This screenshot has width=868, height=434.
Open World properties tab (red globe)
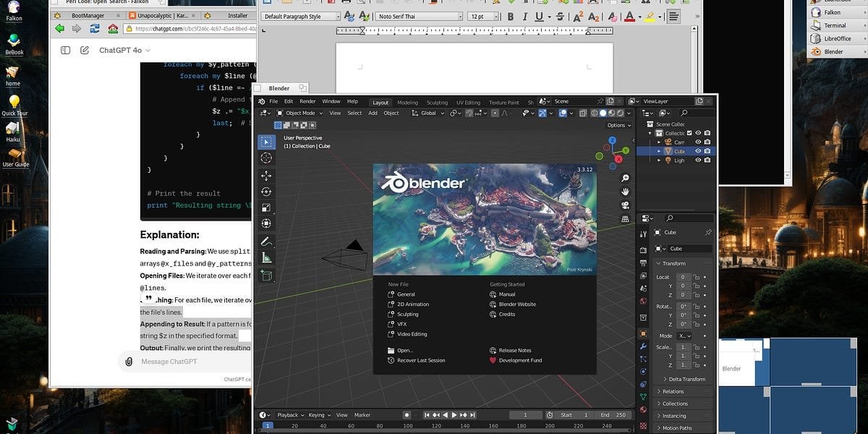click(643, 301)
